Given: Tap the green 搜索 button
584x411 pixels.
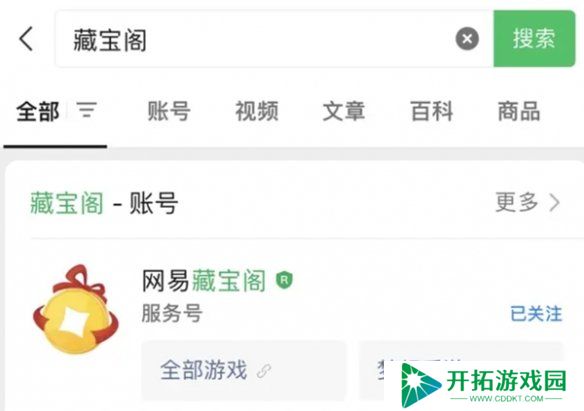Looking at the screenshot, I should point(534,38).
